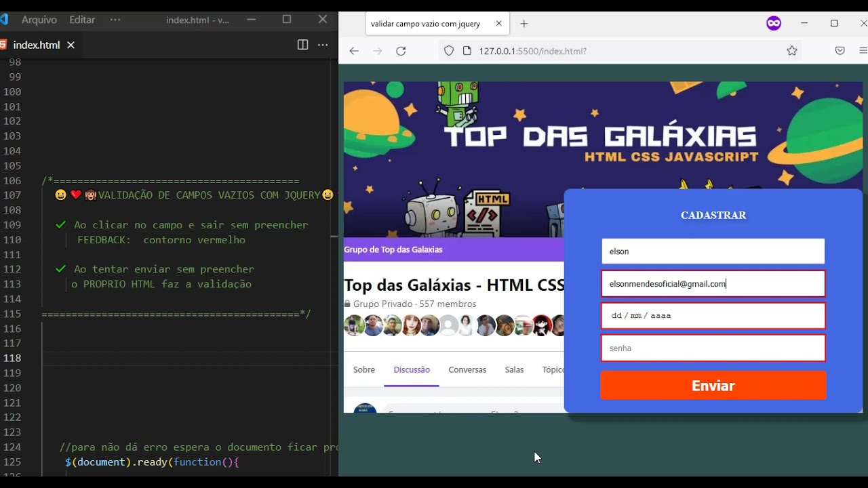Viewport: 868px width, 488px height.
Task: Open a new browser tab
Action: pos(524,24)
